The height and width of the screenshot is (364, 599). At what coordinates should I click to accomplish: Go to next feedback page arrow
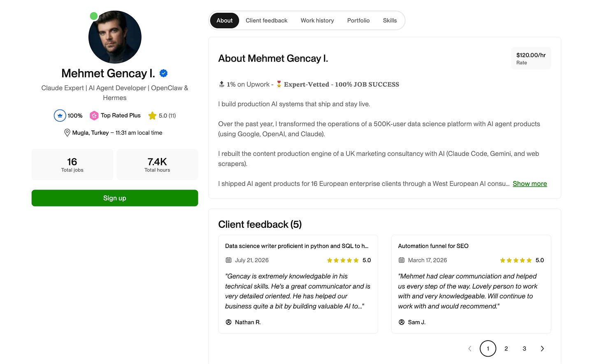click(x=542, y=349)
